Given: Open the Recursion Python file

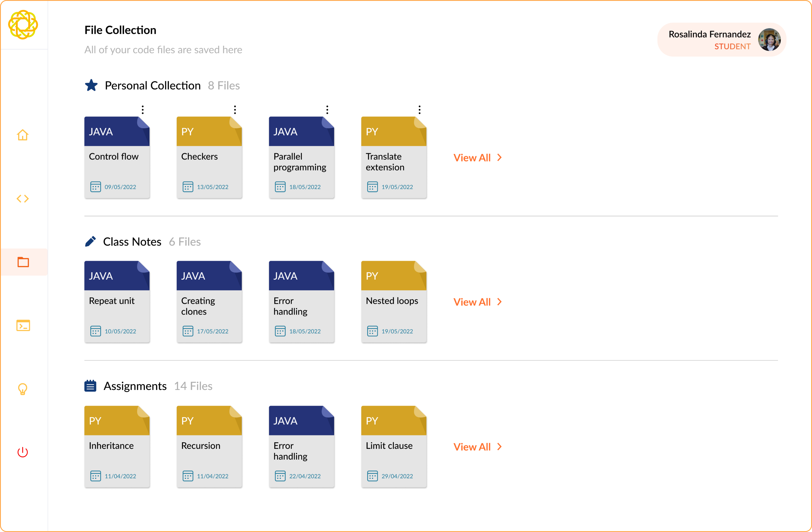Looking at the screenshot, I should click(209, 447).
